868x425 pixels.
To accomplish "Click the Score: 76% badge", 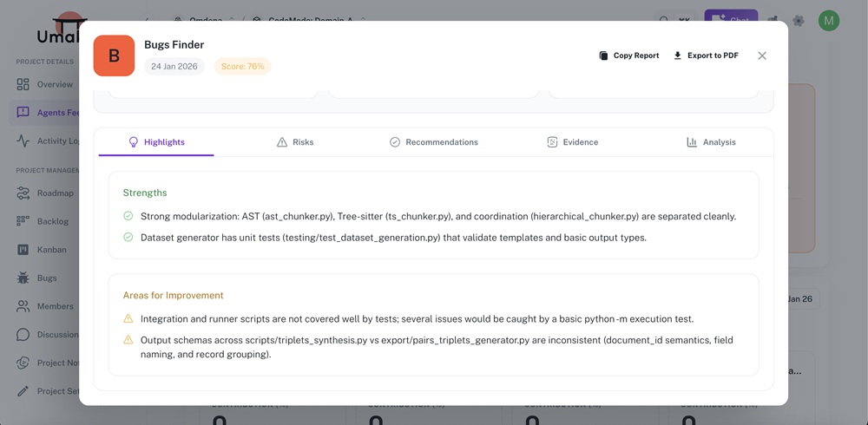I will coord(242,67).
